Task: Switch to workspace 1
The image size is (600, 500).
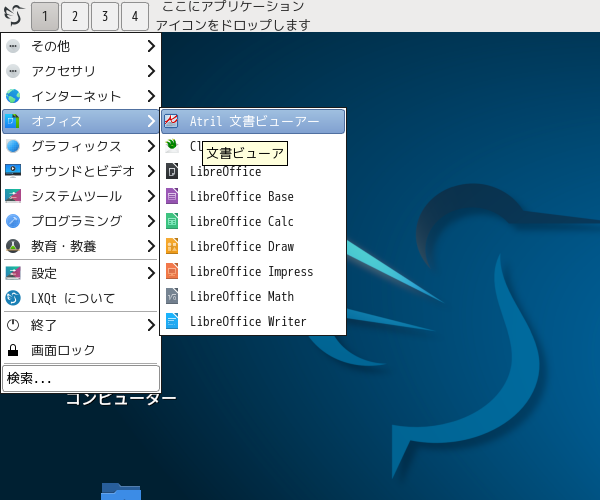Action: coord(45,16)
